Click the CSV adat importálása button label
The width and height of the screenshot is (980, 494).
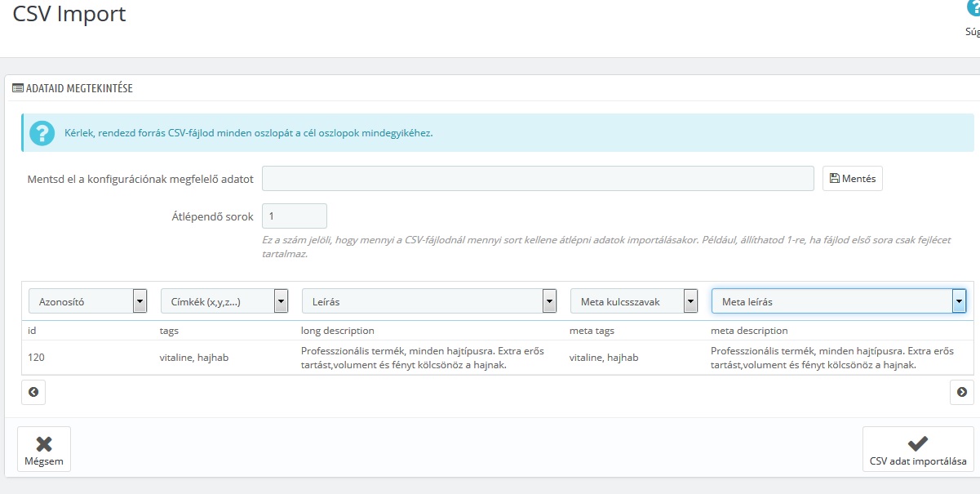pos(918,461)
